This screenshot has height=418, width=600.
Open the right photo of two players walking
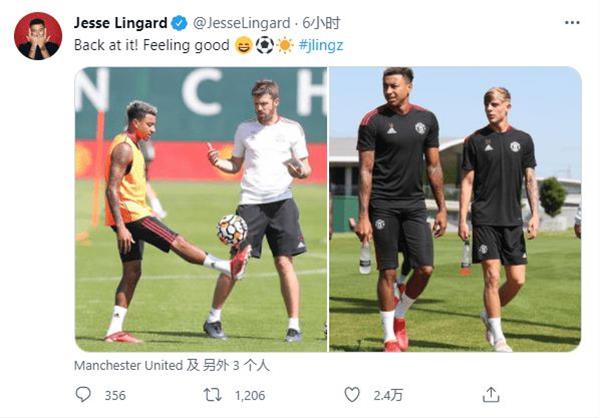(455, 209)
